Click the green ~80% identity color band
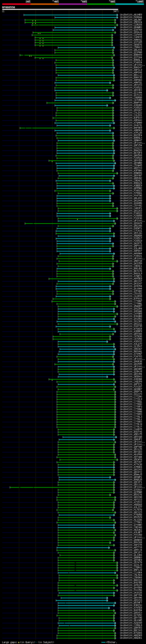The image size is (146, 644). pyautogui.click(x=101, y=4)
